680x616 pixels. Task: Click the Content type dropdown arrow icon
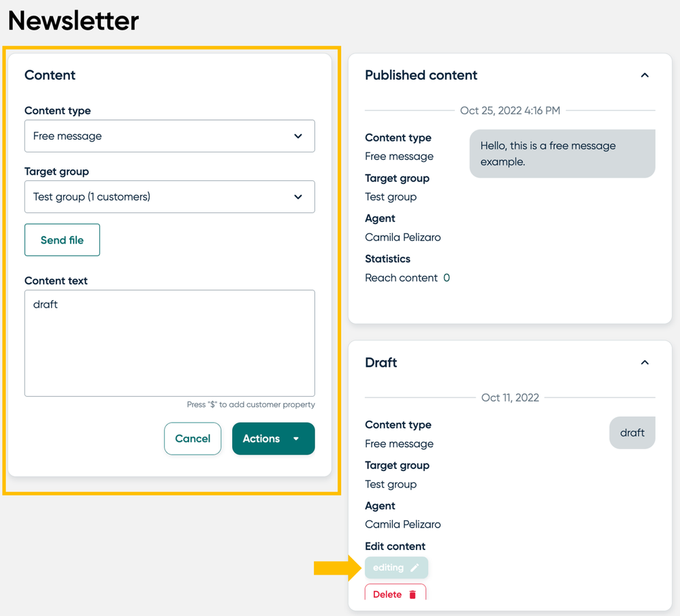coord(298,135)
